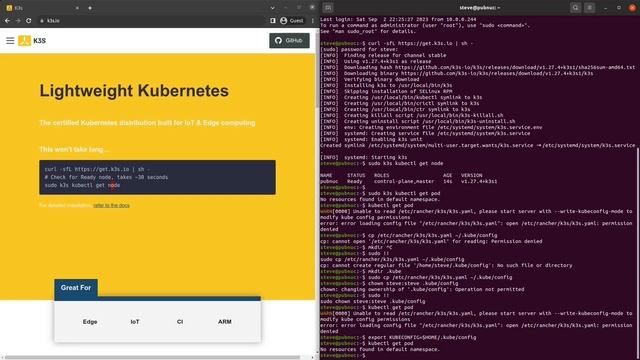Click 'cp: cannot open' permission denied line
This screenshot has width=640, height=360.
[431, 241]
